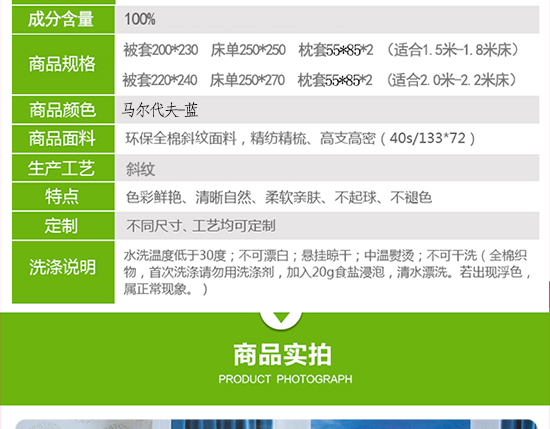Click (适合2.0米-2.2米床) note
This screenshot has height=429, width=550.
(452, 80)
